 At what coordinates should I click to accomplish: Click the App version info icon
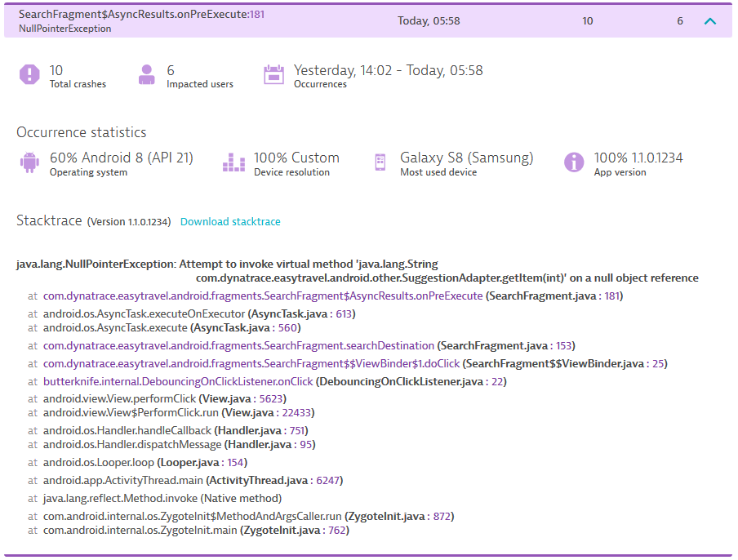tap(574, 162)
